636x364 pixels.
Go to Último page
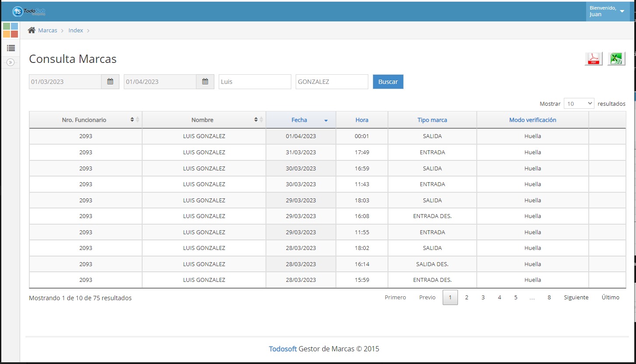pyautogui.click(x=610, y=298)
